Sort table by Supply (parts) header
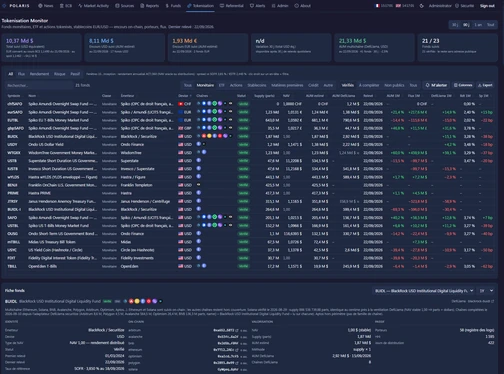Image resolution: width=504 pixels, height=374 pixels. pos(264,96)
